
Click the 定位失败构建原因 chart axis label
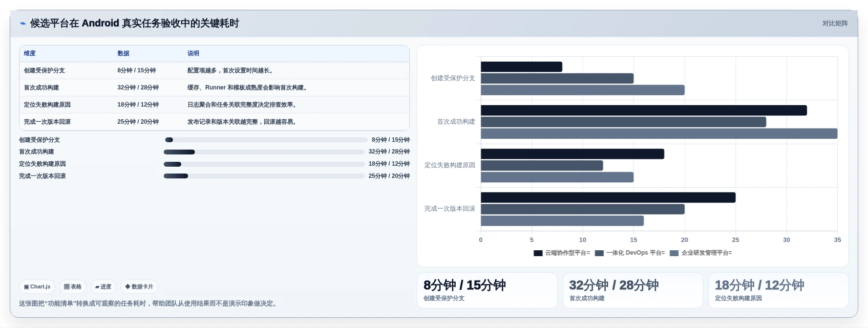coord(450,165)
